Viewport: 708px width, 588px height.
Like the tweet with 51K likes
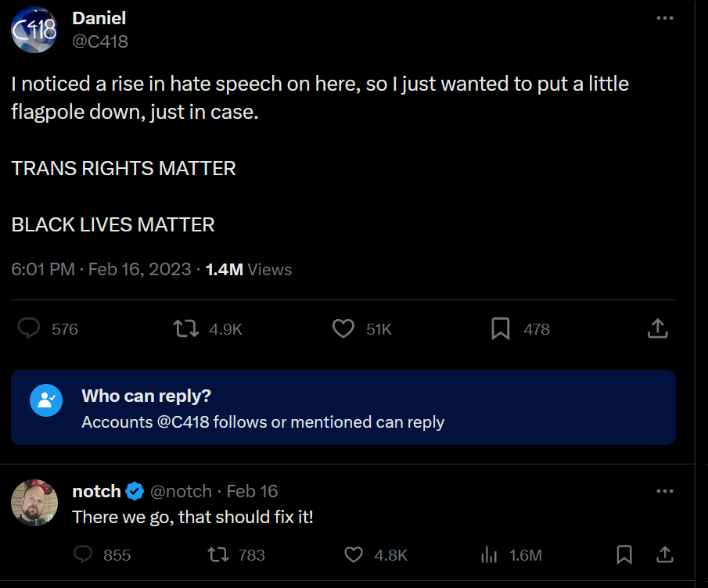[x=343, y=329]
